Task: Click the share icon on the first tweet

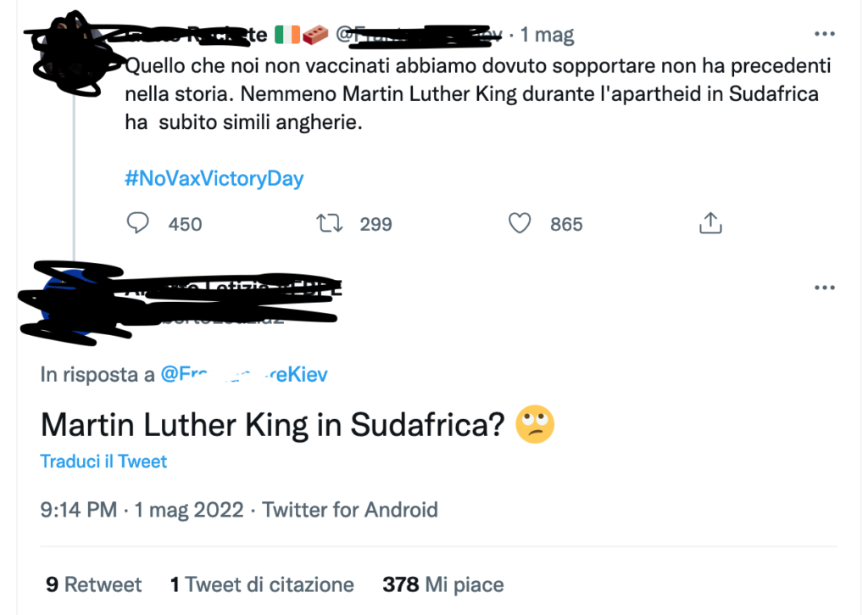Action: point(709,223)
